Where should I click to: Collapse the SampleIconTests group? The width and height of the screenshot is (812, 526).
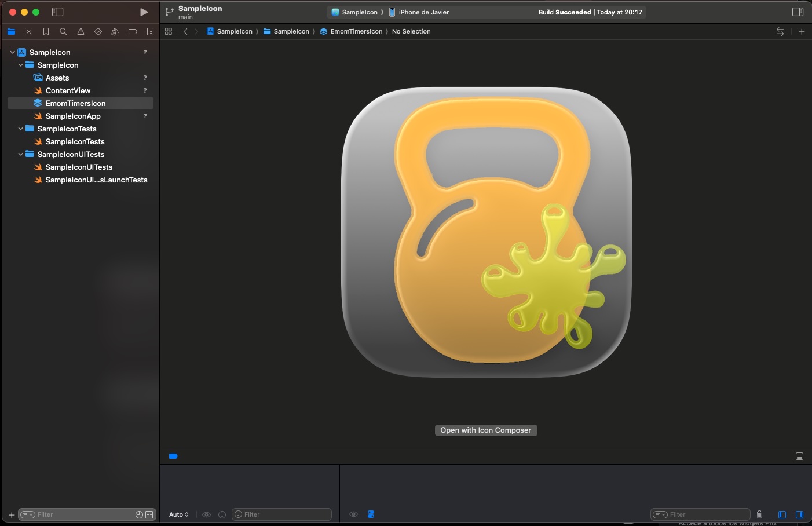(x=20, y=129)
